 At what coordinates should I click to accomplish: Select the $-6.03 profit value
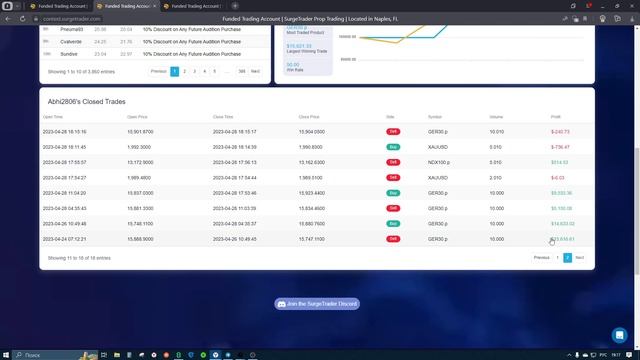[558, 178]
